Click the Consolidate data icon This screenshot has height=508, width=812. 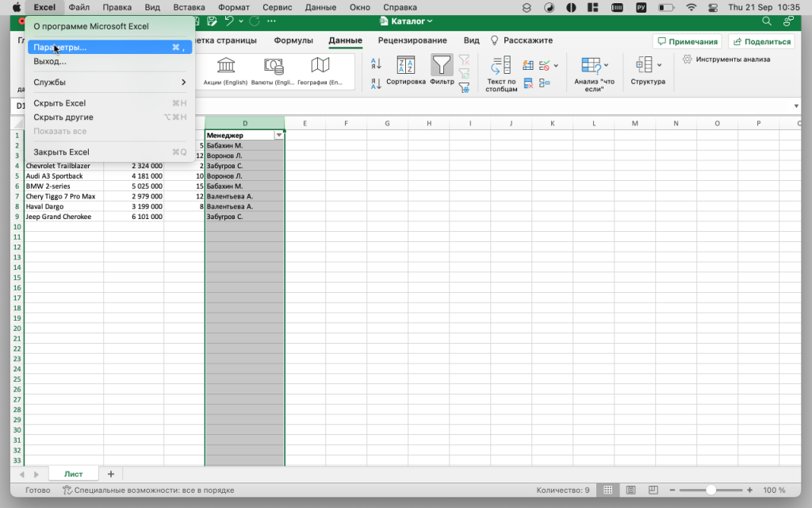(544, 83)
